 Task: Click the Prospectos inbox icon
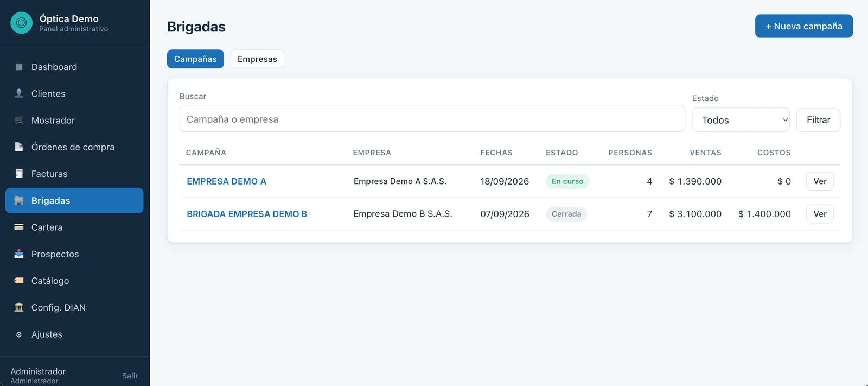tap(19, 254)
